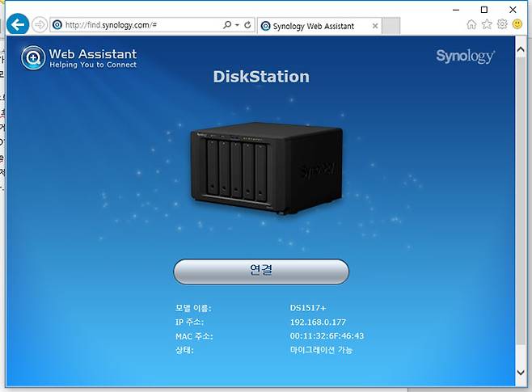Click the browser forward arrow button

tap(40, 24)
